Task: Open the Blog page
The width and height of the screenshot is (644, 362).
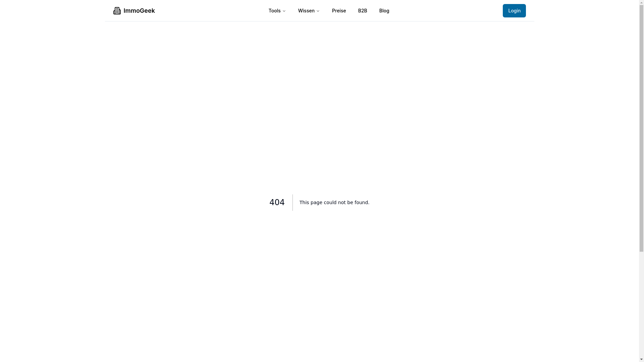Action: [384, 11]
